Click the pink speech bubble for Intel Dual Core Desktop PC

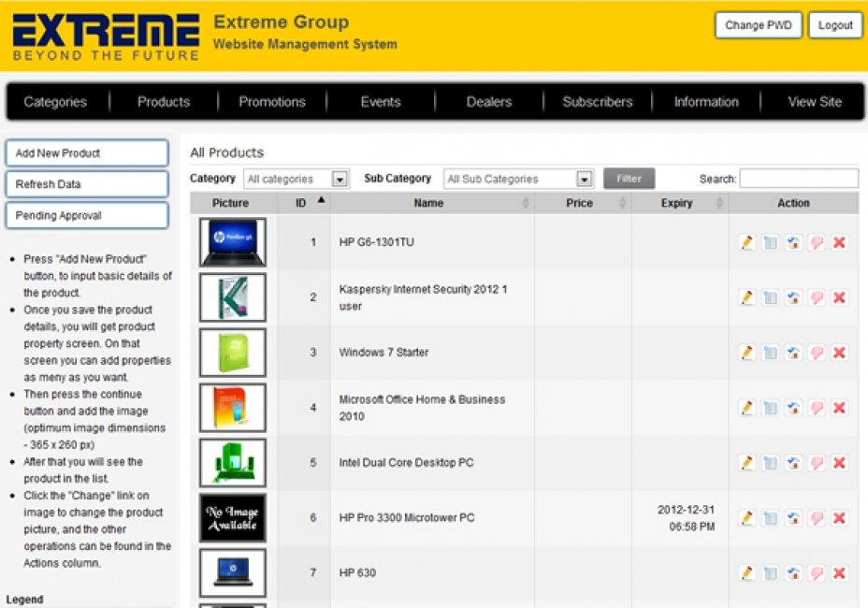[817, 462]
